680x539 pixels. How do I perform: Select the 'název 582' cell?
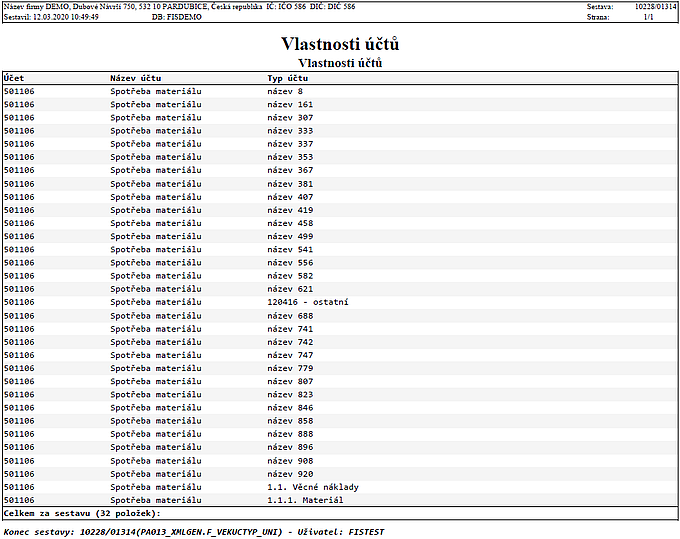pyautogui.click(x=290, y=276)
